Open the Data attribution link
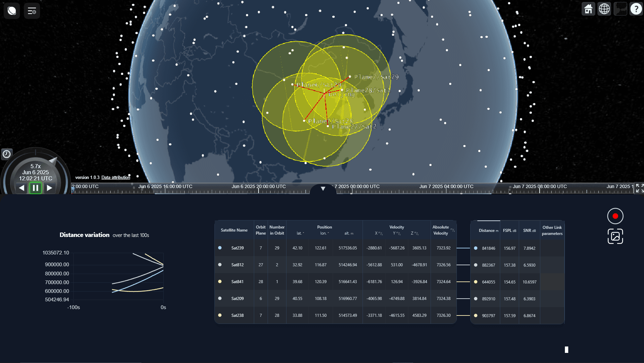This screenshot has width=644, height=363. pyautogui.click(x=115, y=178)
